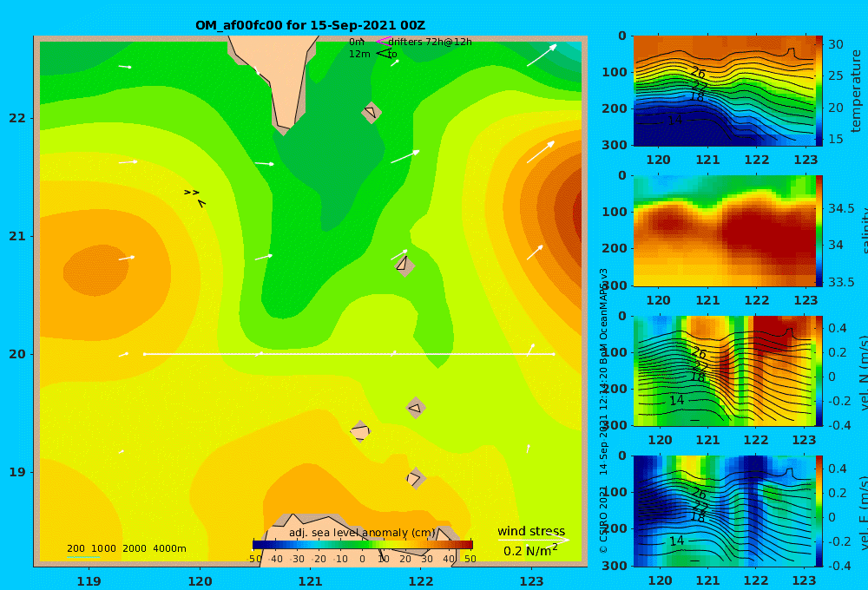Click the "vel. E (m/s)" colorbar label
Screen dimensions: 868x590
(x=863, y=513)
